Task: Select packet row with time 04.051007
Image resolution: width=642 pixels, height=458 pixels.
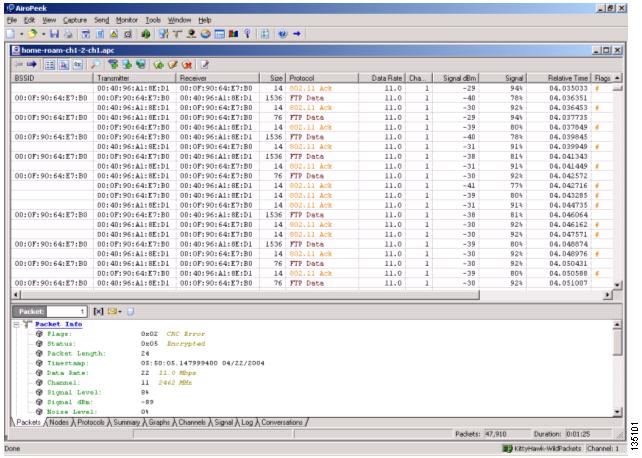Action: pyautogui.click(x=312, y=283)
